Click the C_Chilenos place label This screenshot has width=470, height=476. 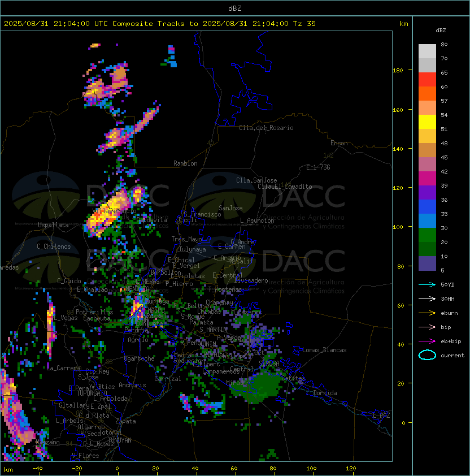click(54, 246)
